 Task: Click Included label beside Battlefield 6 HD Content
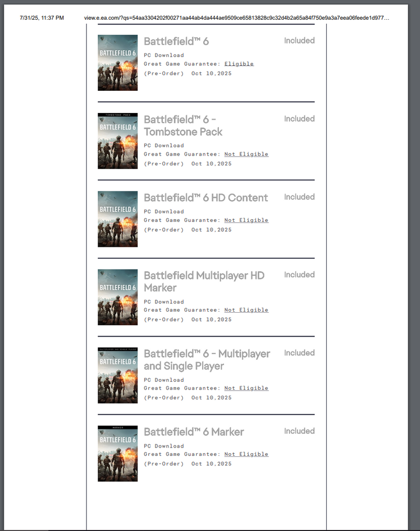tap(299, 197)
